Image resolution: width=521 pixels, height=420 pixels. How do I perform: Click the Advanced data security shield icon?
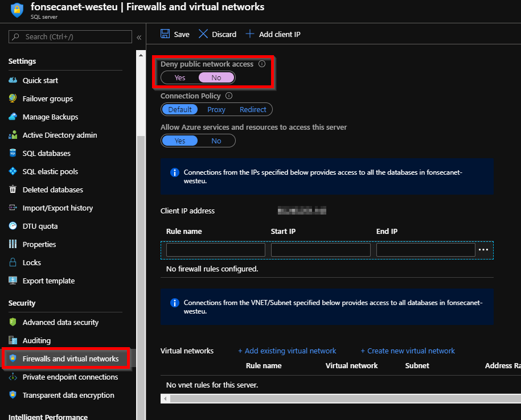tap(13, 322)
